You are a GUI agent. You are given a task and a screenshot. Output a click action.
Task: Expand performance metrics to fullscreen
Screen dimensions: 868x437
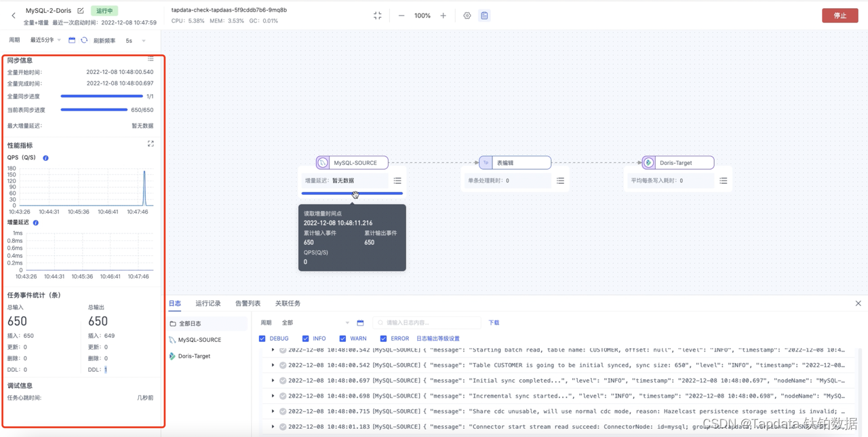151,144
